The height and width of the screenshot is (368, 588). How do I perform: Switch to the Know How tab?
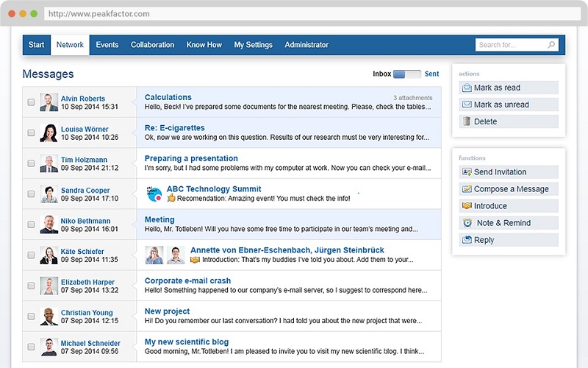click(x=204, y=45)
